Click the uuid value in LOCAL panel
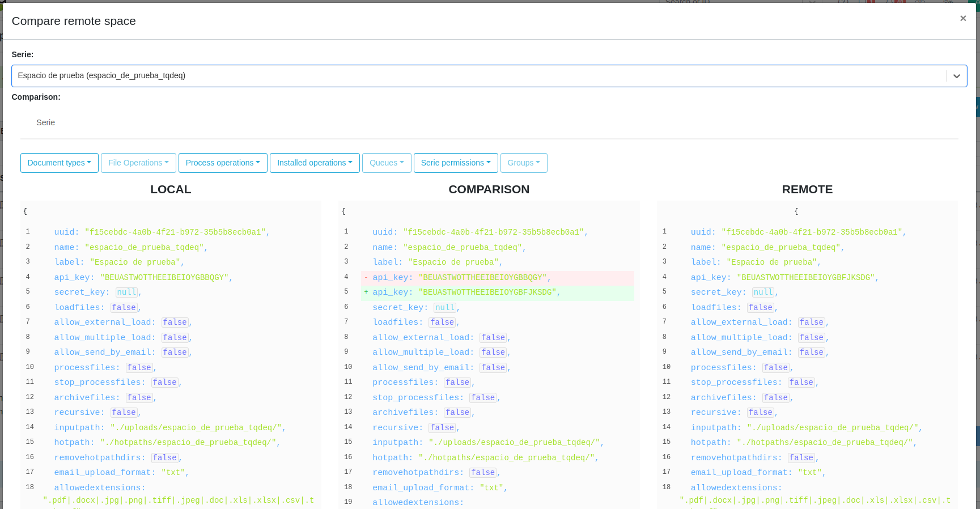Image resolution: width=980 pixels, height=509 pixels. pyautogui.click(x=175, y=232)
